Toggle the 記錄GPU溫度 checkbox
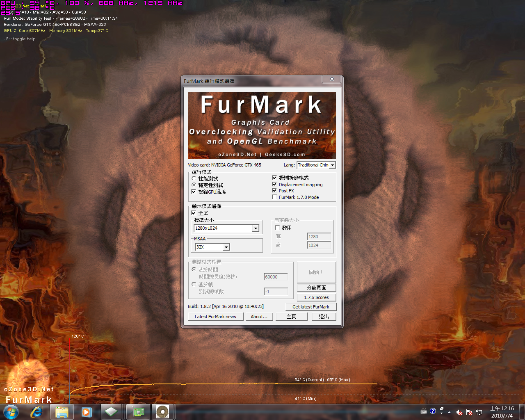Screen dimensions: 525x420 click(194, 192)
